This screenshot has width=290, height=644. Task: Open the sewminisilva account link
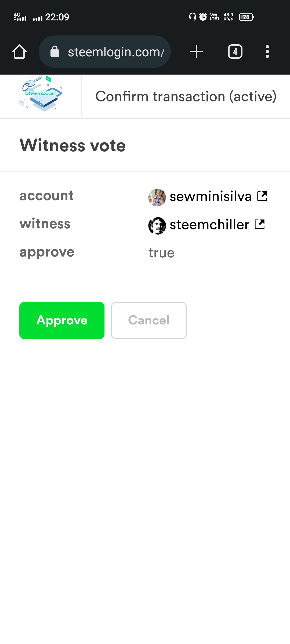tap(211, 196)
